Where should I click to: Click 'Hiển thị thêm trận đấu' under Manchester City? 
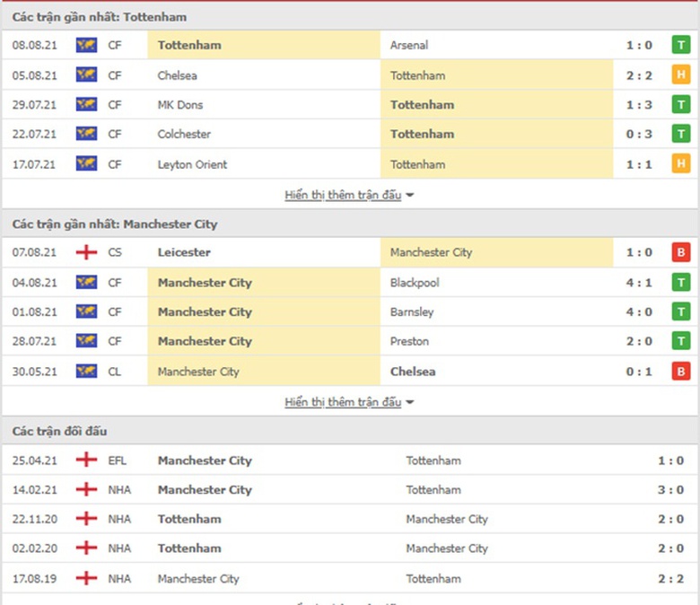pyautogui.click(x=343, y=402)
